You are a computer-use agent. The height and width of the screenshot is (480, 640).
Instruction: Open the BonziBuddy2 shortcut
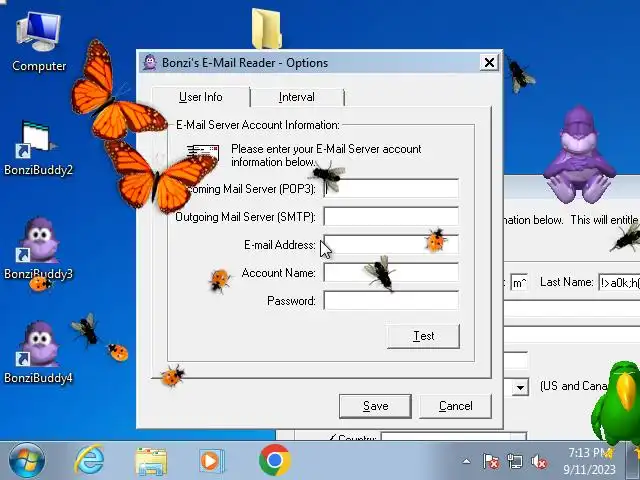click(x=38, y=148)
